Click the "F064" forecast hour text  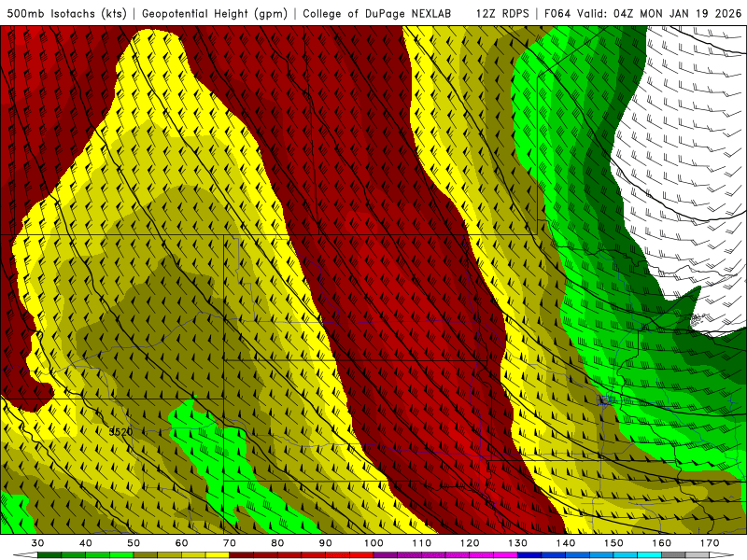click(x=557, y=13)
